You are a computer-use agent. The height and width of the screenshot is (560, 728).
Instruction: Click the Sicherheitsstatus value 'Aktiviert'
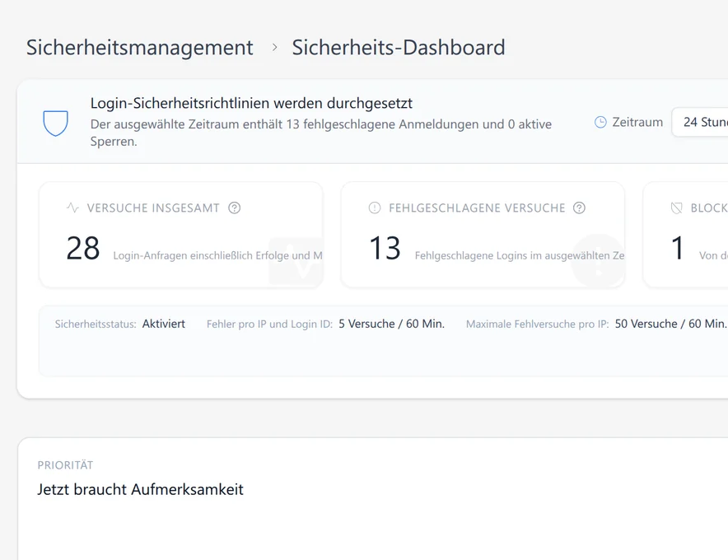tap(163, 324)
